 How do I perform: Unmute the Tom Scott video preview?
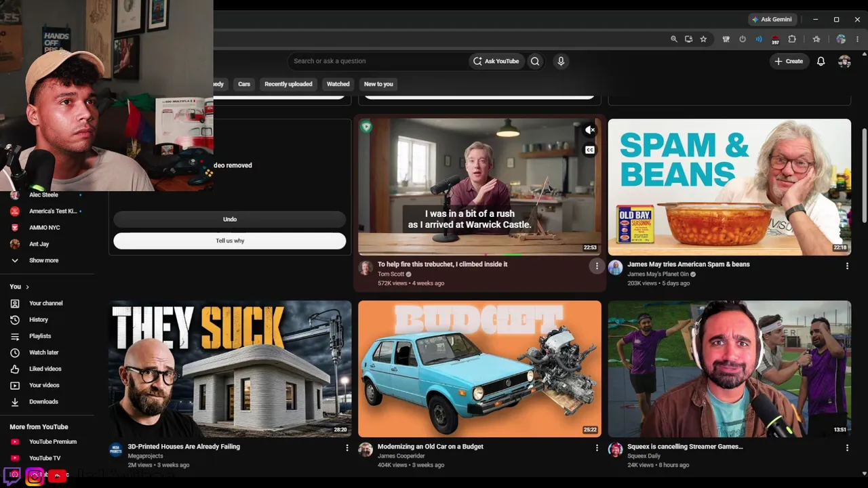point(590,130)
